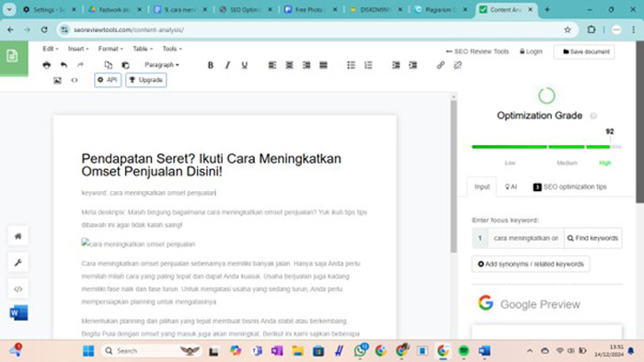644x362 pixels.
Task: Toggle underline formatting
Action: coord(245,65)
